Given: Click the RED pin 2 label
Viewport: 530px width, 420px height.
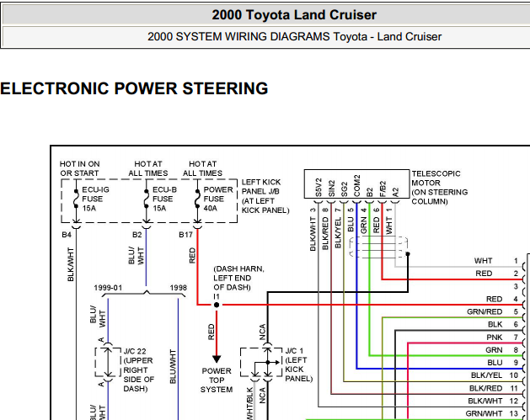Looking at the screenshot, I should coord(484,274).
